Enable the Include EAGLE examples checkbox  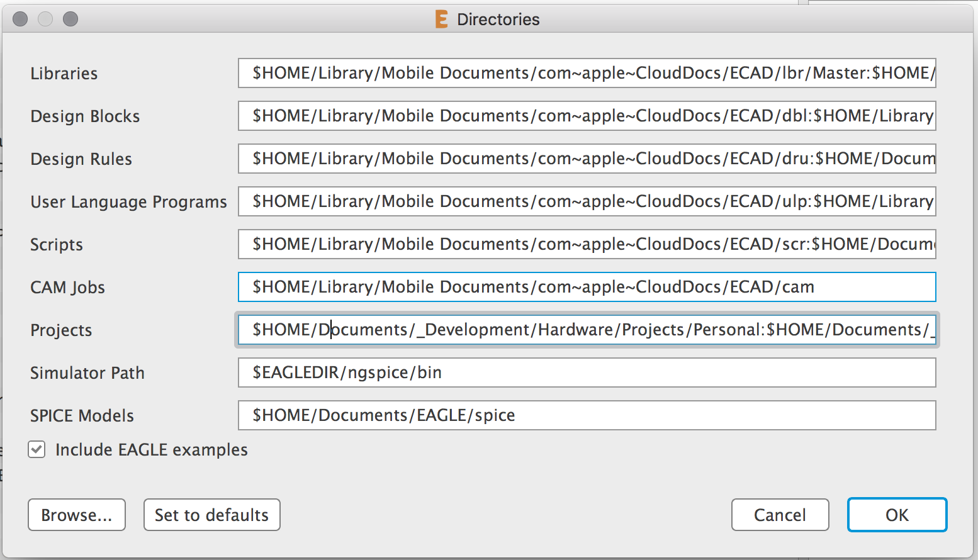[37, 449]
